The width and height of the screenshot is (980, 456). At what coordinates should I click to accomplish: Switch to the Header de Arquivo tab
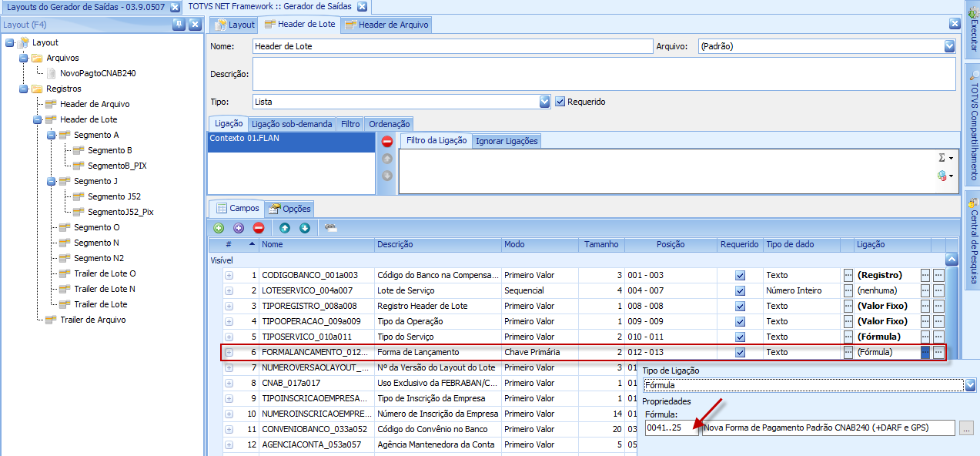pos(386,25)
